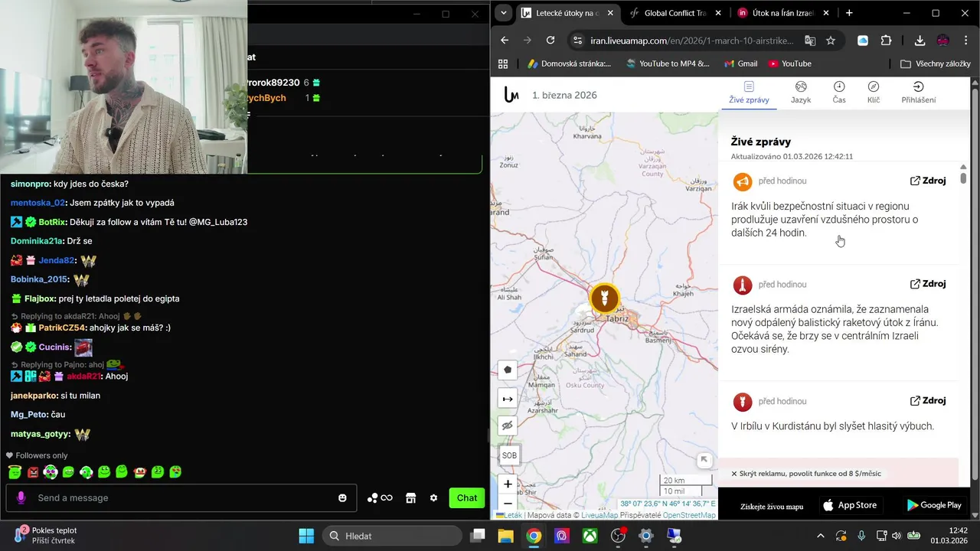Screen dimensions: 980x551
Task: Expand the map with the arrow icon
Action: point(704,460)
